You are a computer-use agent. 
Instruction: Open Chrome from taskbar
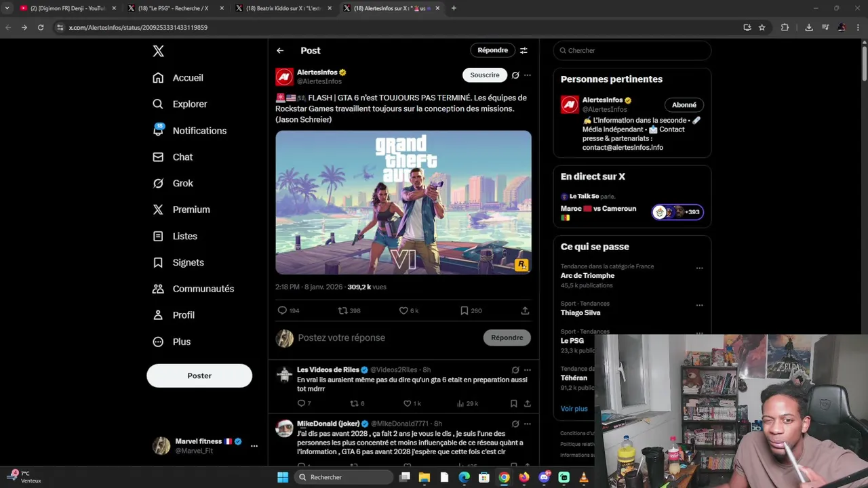pos(504,477)
